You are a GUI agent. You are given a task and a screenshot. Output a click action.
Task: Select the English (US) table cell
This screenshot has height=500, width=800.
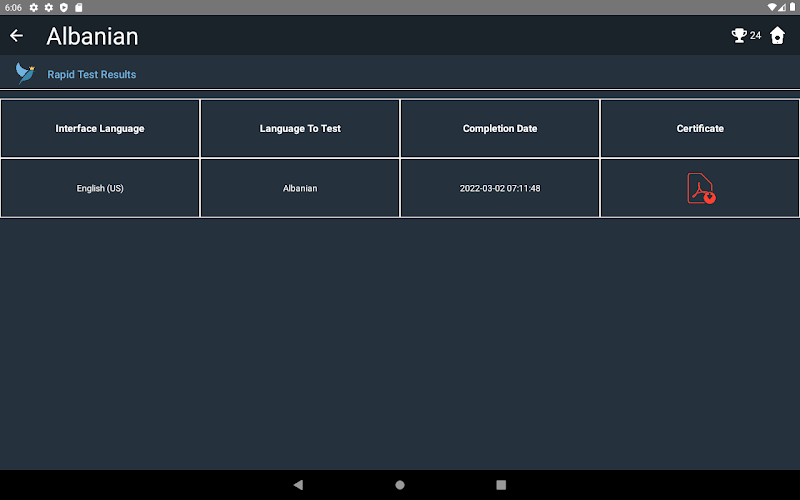point(100,188)
